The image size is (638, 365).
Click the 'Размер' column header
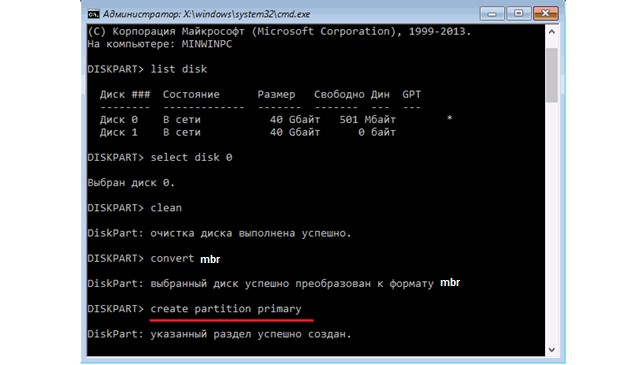pyautogui.click(x=276, y=94)
